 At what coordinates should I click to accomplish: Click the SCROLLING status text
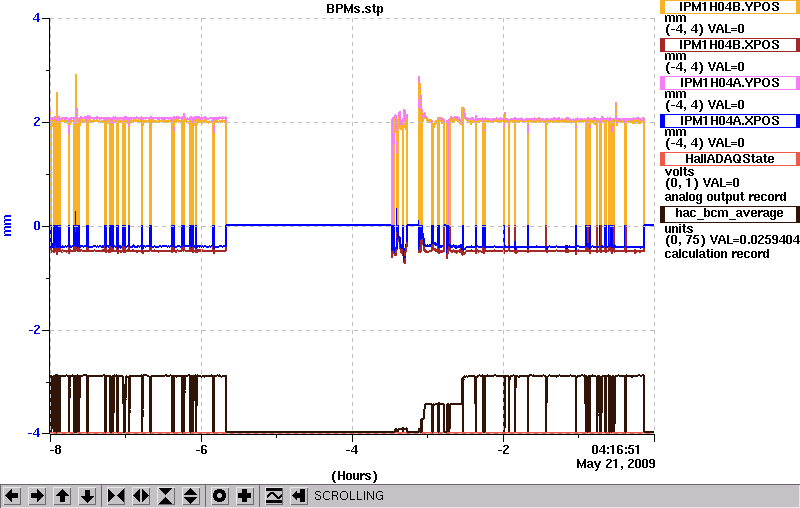pyautogui.click(x=349, y=496)
